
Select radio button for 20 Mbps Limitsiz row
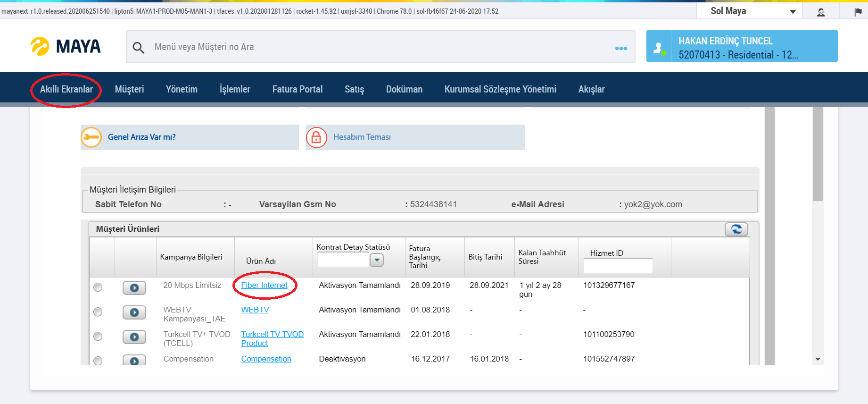coord(98,287)
